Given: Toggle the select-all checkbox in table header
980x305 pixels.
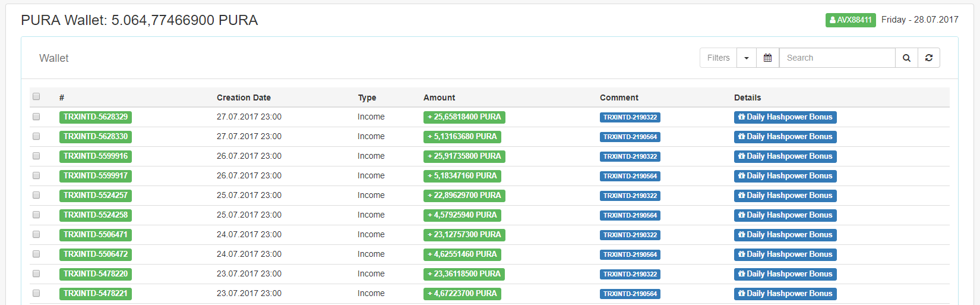Looking at the screenshot, I should click(36, 96).
